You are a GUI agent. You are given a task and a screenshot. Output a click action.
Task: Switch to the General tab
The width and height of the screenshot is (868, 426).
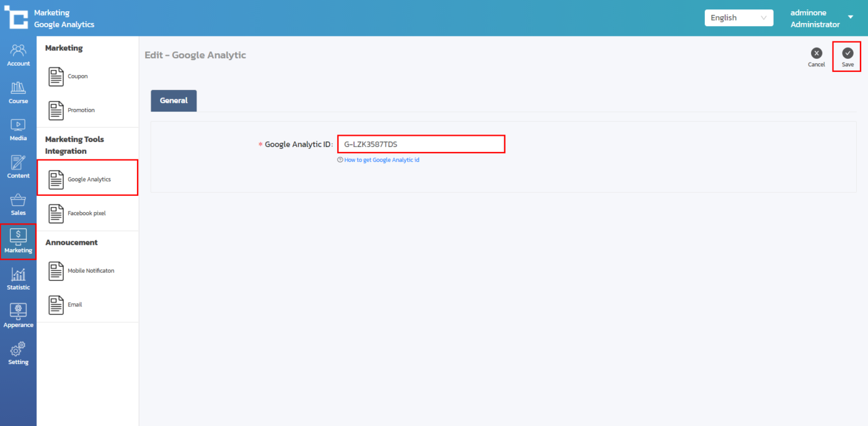(174, 100)
